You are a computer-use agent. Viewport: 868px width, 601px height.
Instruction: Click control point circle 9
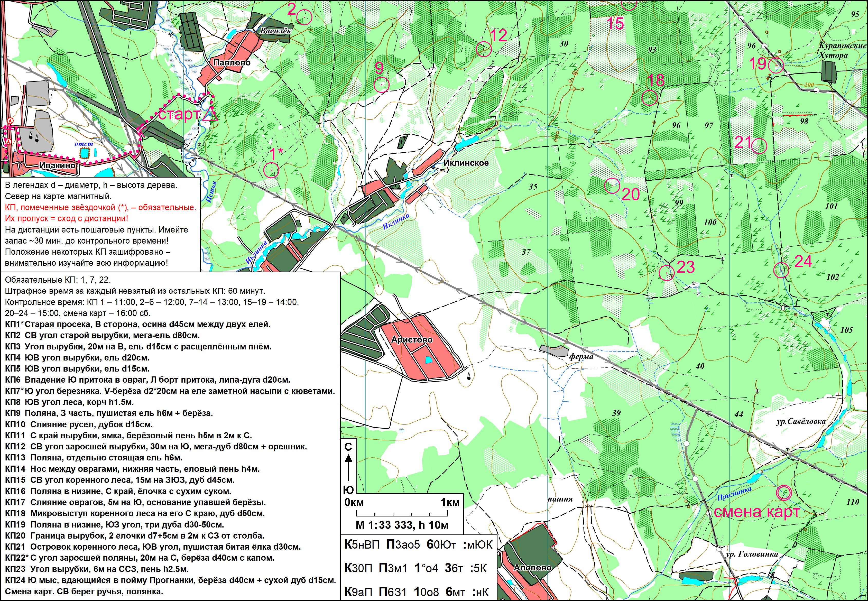(382, 85)
